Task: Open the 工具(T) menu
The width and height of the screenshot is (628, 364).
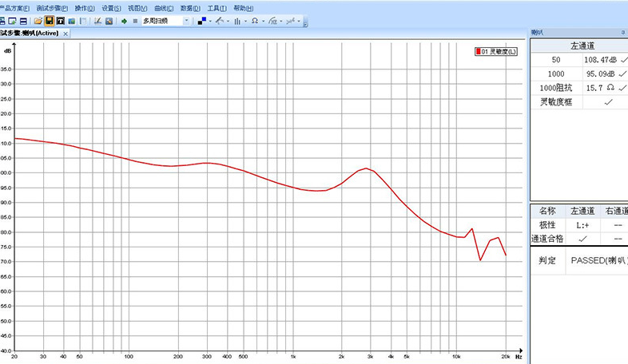Action: coord(217,8)
